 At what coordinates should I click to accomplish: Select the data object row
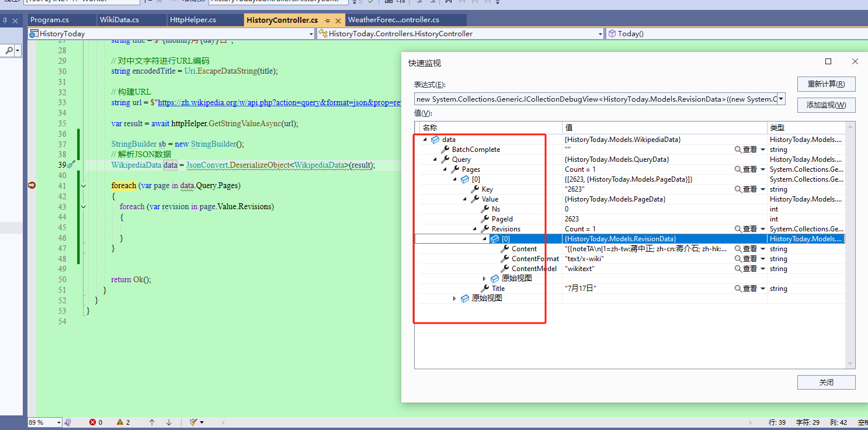[630, 140]
